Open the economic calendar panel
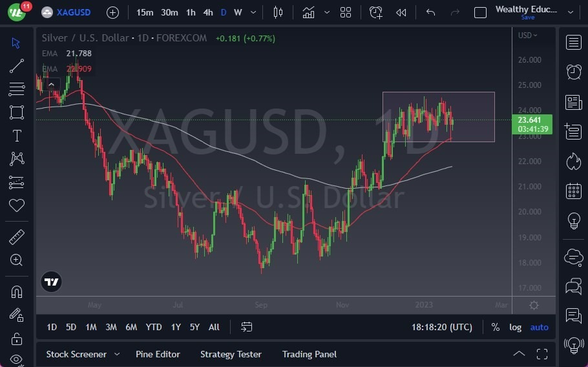This screenshot has width=588, height=367. (x=573, y=191)
